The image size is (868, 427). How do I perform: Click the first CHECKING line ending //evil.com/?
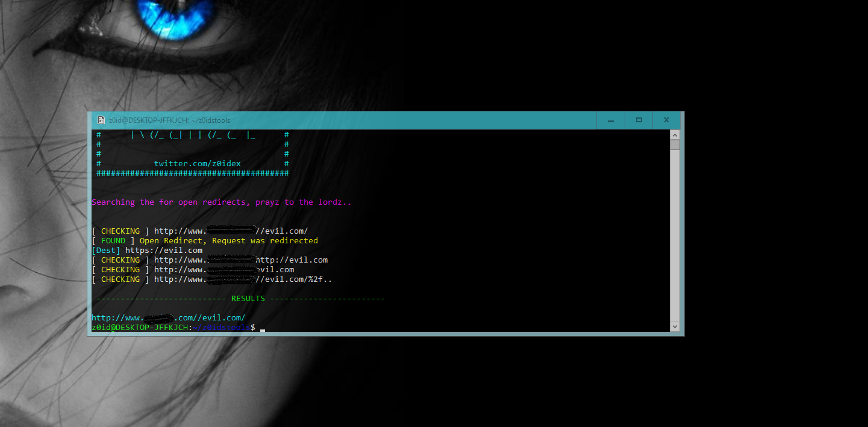[x=200, y=231]
